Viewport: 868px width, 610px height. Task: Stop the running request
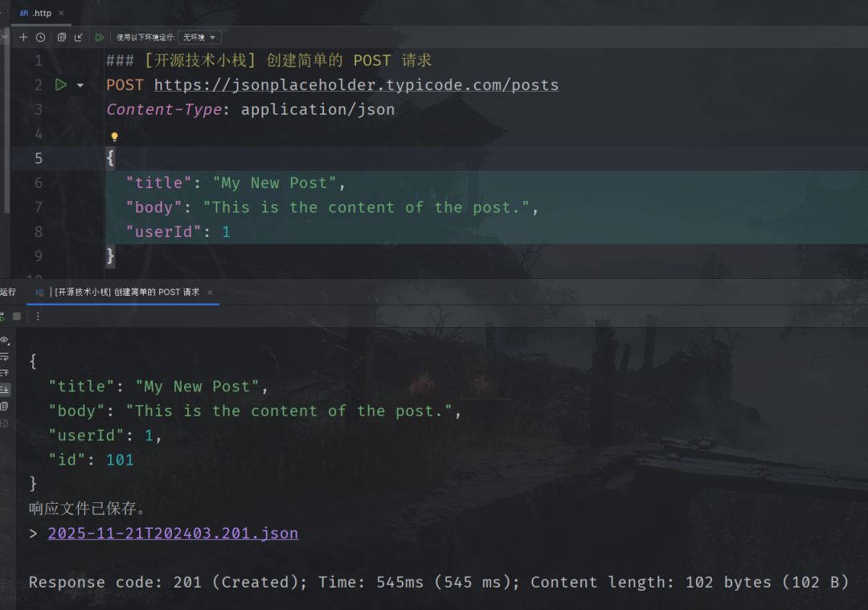pyautogui.click(x=17, y=316)
